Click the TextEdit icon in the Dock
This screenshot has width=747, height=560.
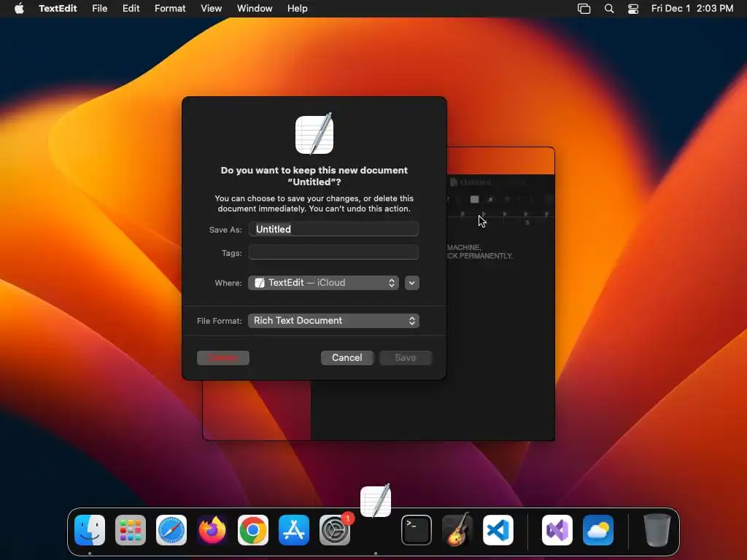pos(376,500)
